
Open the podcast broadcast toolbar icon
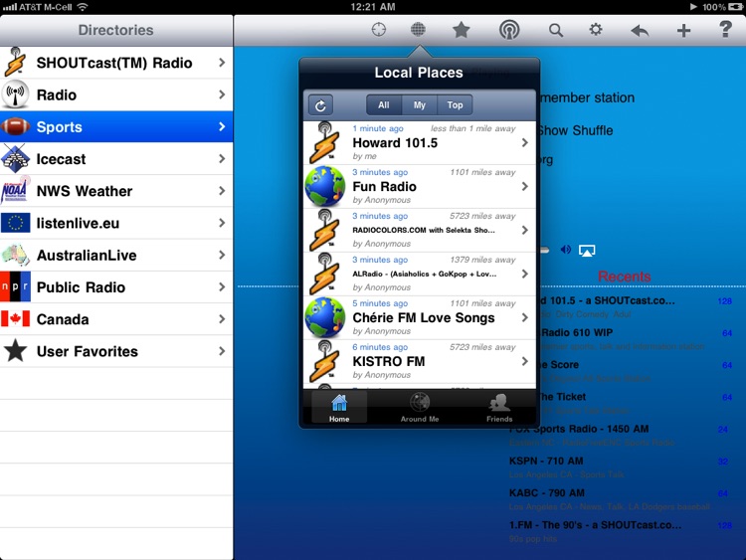click(x=509, y=30)
